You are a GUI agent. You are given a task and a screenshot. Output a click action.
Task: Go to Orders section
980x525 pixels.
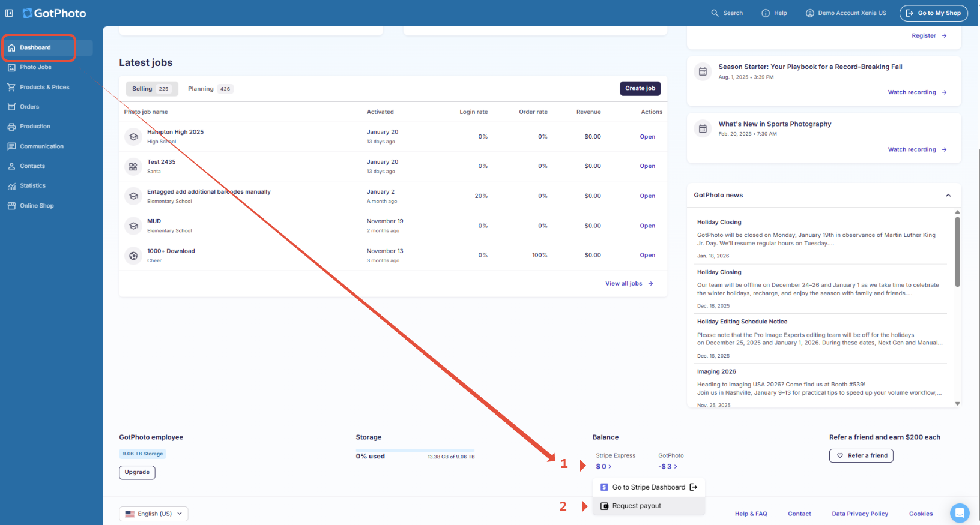tap(29, 107)
